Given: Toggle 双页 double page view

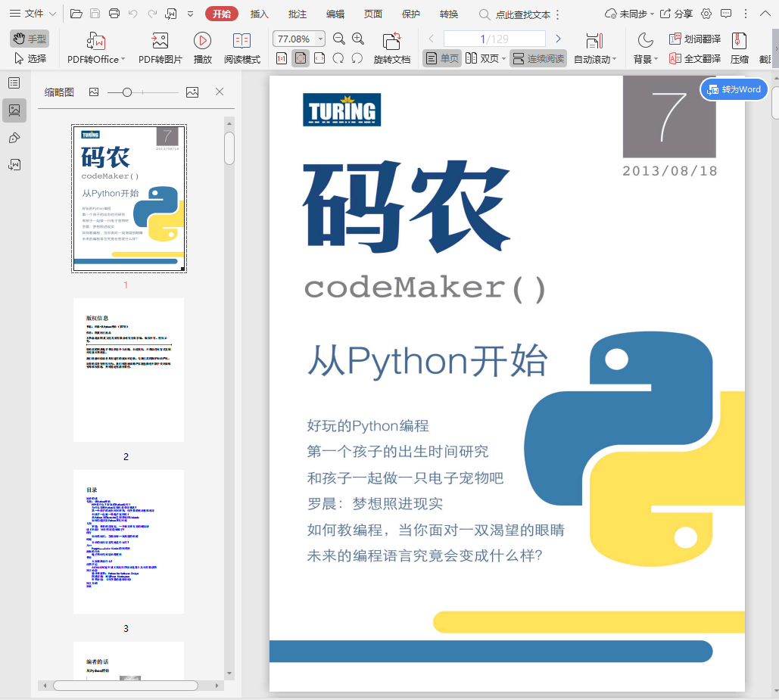Looking at the screenshot, I should 482,58.
